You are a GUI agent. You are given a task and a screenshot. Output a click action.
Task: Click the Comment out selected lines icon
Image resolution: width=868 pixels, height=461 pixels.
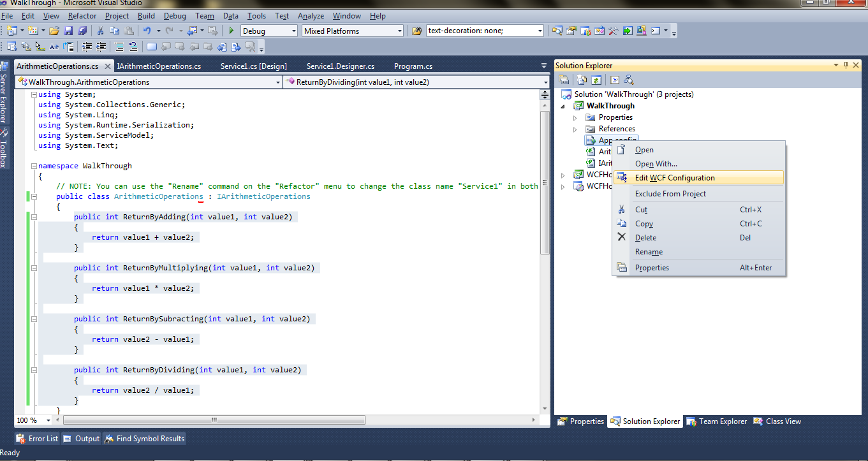tap(118, 47)
